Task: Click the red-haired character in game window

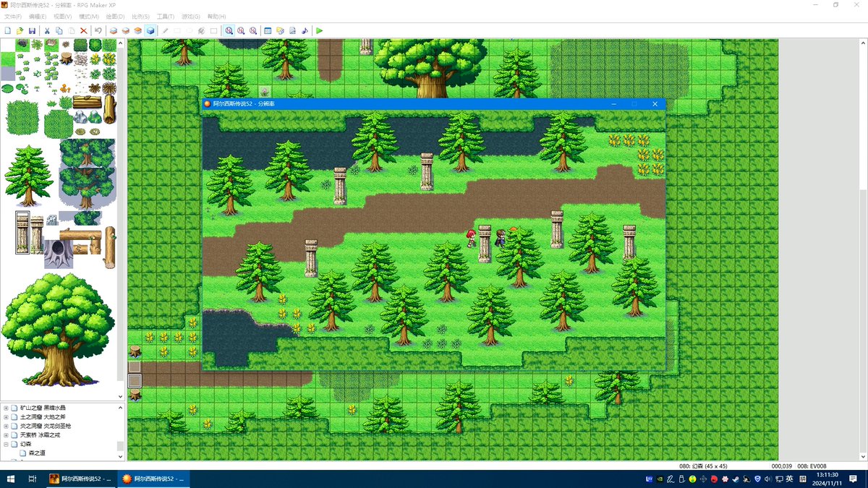Action: (x=472, y=239)
